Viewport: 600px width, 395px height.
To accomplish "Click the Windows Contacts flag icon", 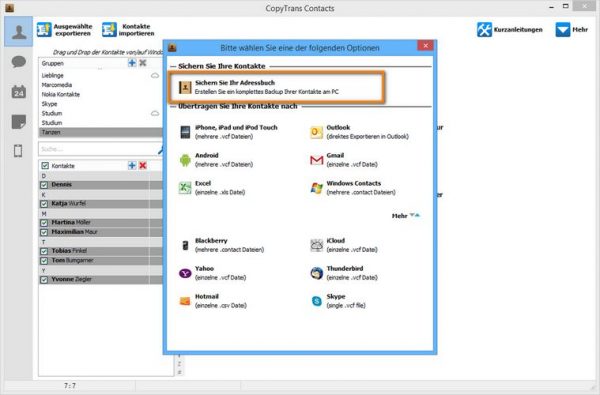I will point(316,188).
